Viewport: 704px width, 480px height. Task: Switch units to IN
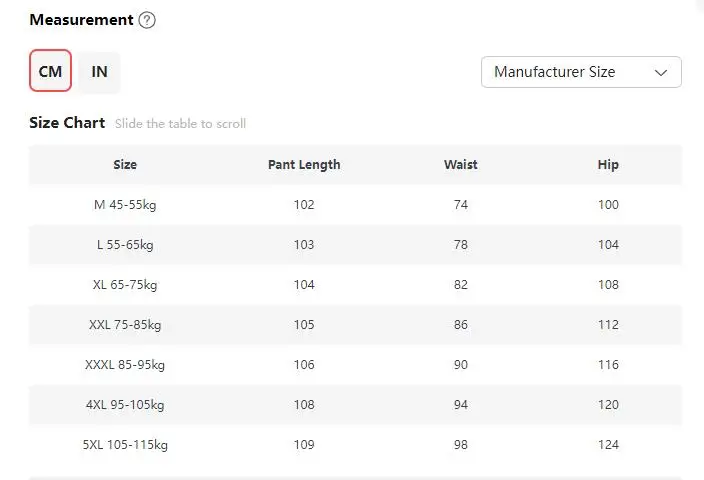[99, 72]
